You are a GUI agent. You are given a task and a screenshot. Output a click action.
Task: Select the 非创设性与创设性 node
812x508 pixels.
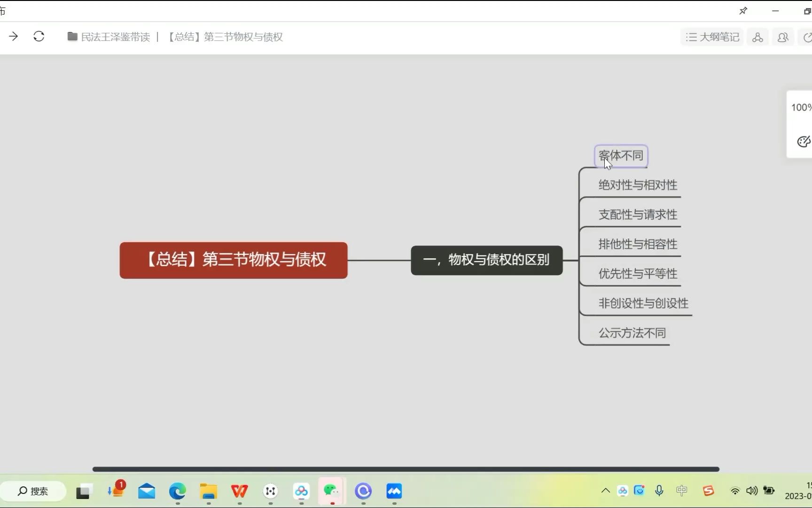pos(643,303)
